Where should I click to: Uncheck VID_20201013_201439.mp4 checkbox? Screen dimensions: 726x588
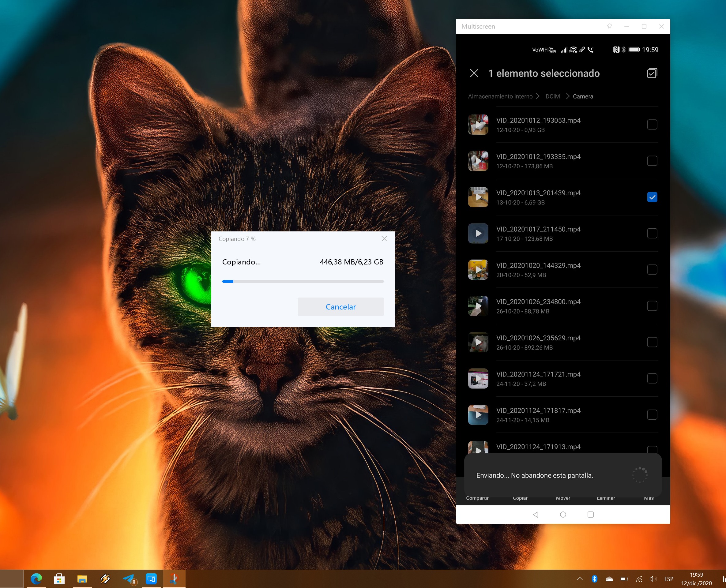click(652, 197)
